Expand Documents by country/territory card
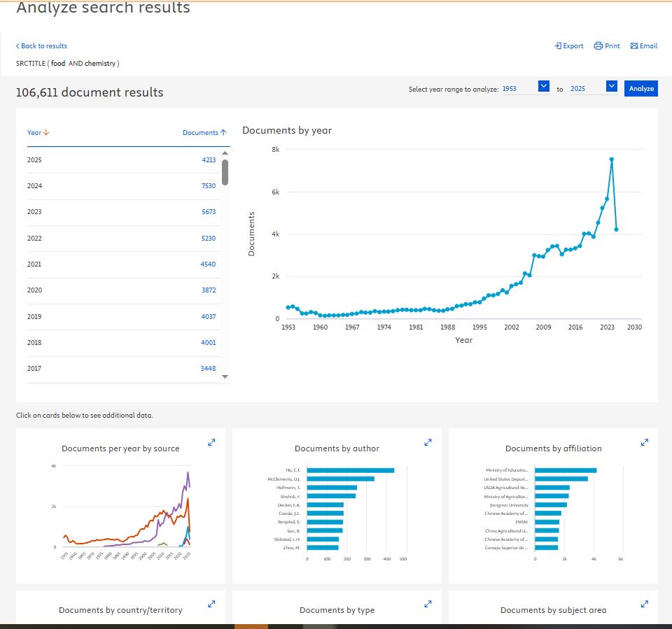672x629 pixels. [x=212, y=604]
